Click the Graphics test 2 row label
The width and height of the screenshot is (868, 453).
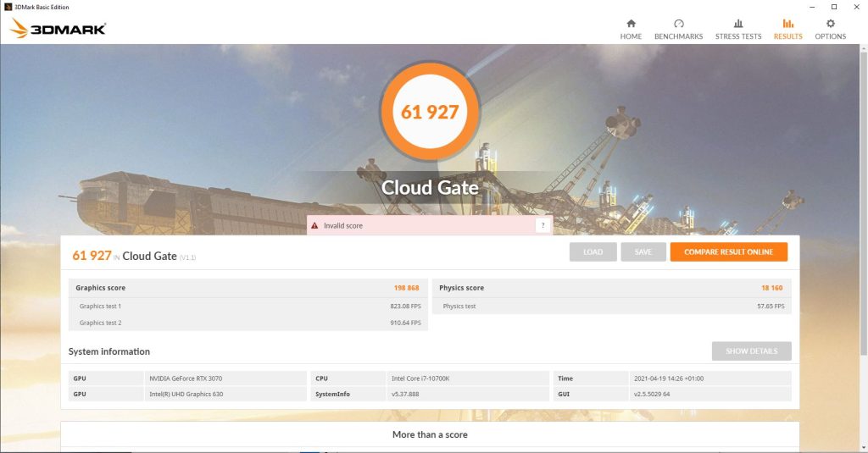(x=100, y=323)
